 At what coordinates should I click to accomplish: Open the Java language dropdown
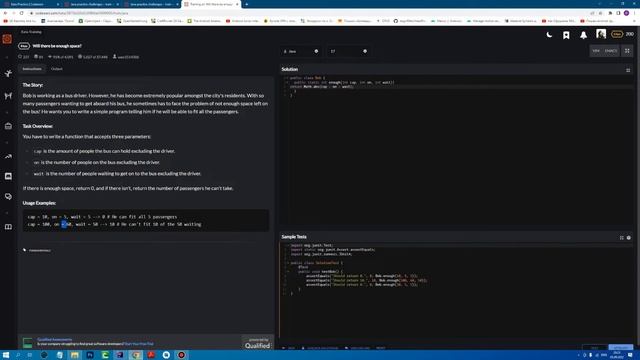point(300,51)
